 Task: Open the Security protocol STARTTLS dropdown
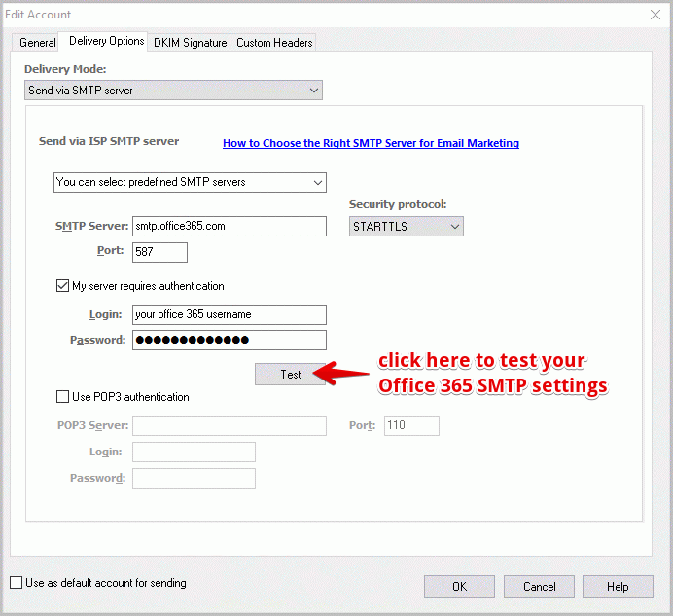click(x=406, y=226)
